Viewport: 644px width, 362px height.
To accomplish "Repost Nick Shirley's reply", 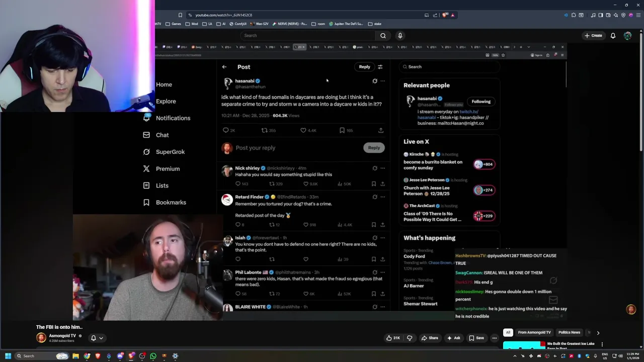I will (272, 184).
